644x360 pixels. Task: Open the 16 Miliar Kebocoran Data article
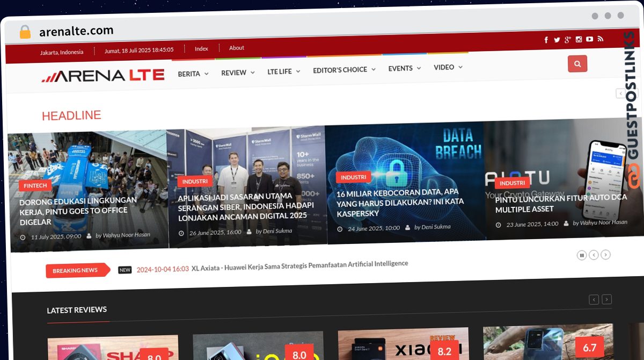(x=400, y=203)
